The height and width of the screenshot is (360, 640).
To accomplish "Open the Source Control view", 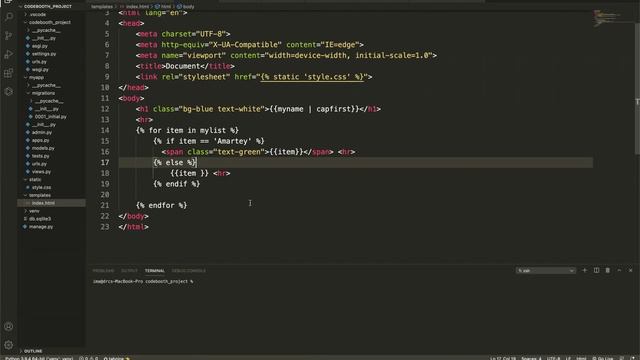I will 9,36.
